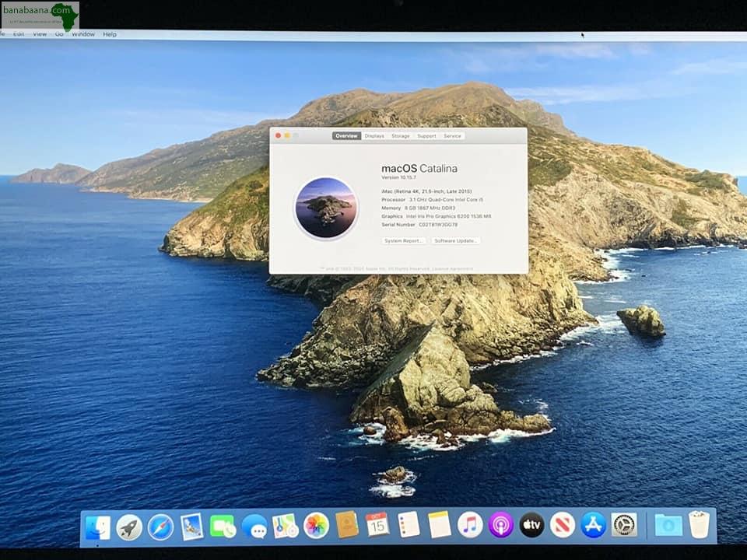Open the Mail stamp icon

point(192,527)
